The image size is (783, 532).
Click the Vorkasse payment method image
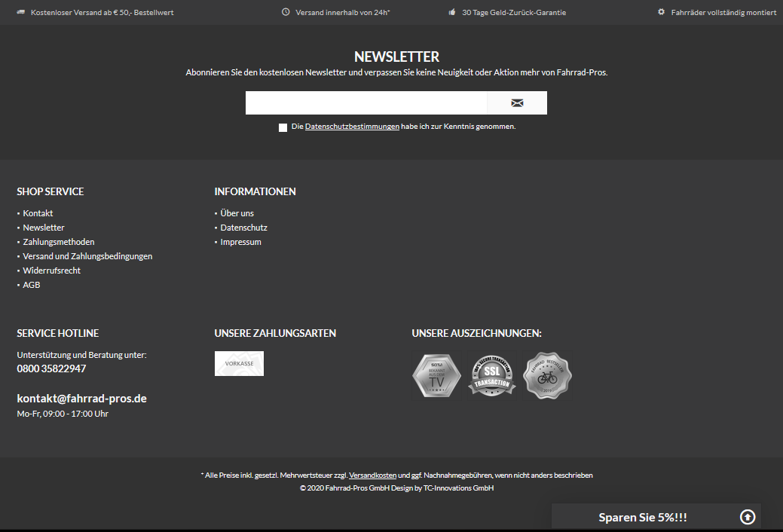239,363
